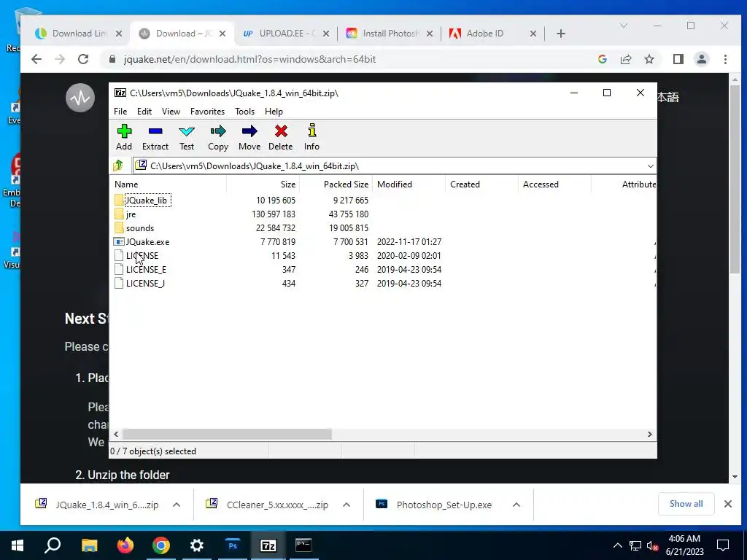The width and height of the screenshot is (747, 560).
Task: Expand the 7-Zip address path dropdown
Action: pyautogui.click(x=650, y=166)
